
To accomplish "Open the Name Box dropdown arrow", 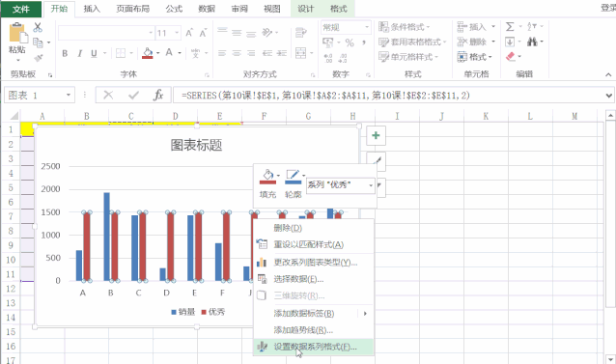I will [x=69, y=95].
